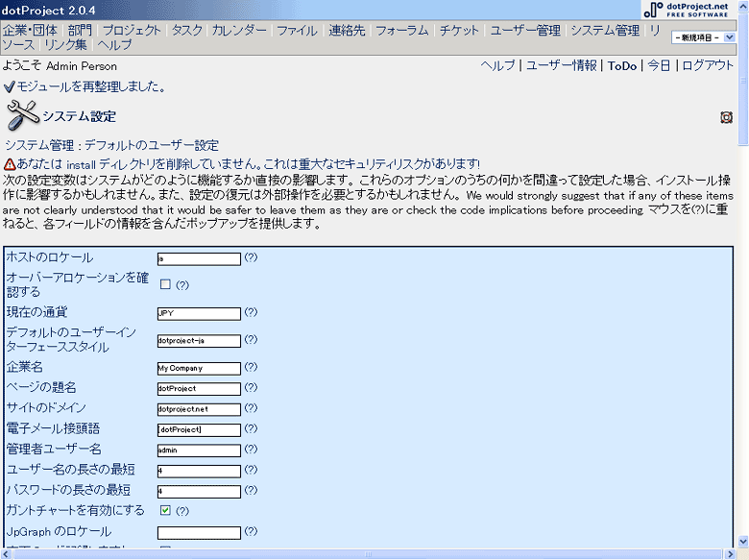The width and height of the screenshot is (749, 560).
Task: Click the 今日 link
Action: click(659, 65)
